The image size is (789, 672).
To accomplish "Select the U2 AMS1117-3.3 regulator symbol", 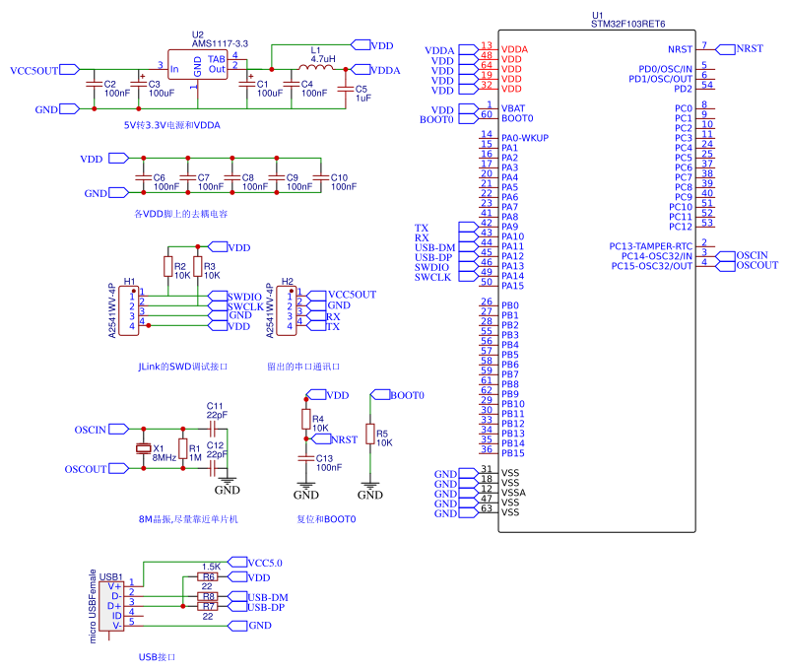I will click(197, 64).
